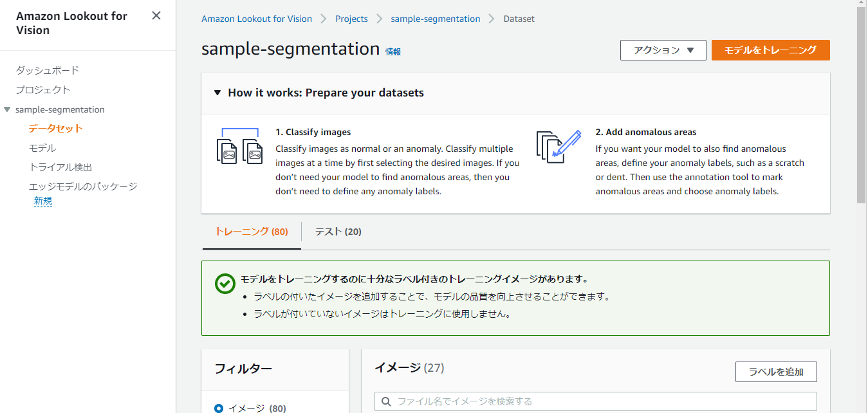Click the page vertical scrollbar

click(x=862, y=105)
